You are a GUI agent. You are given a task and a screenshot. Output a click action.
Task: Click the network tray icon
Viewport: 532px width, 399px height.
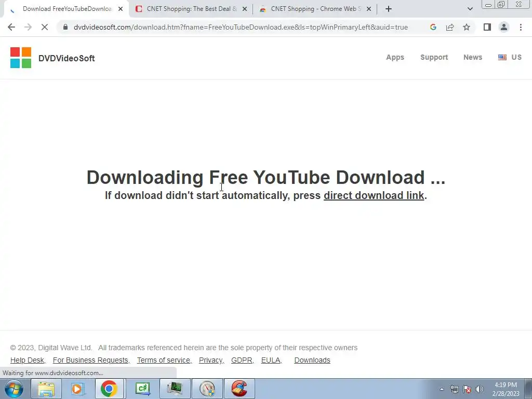454,389
